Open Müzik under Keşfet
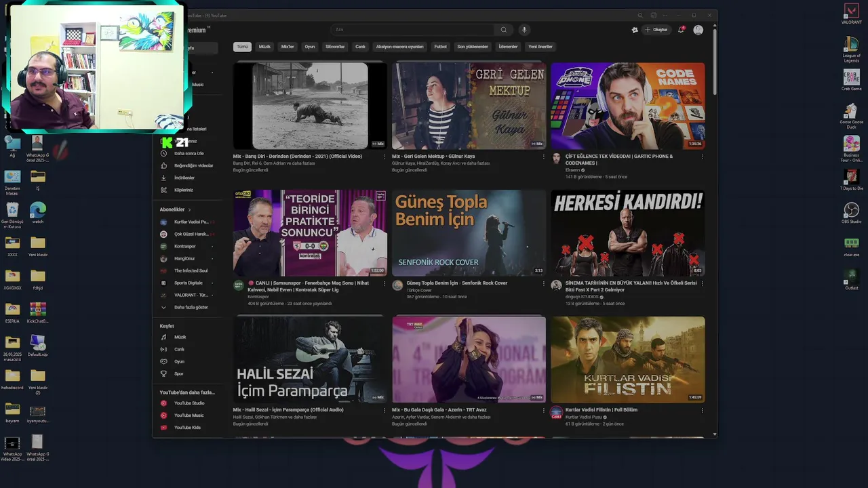 tap(188, 337)
